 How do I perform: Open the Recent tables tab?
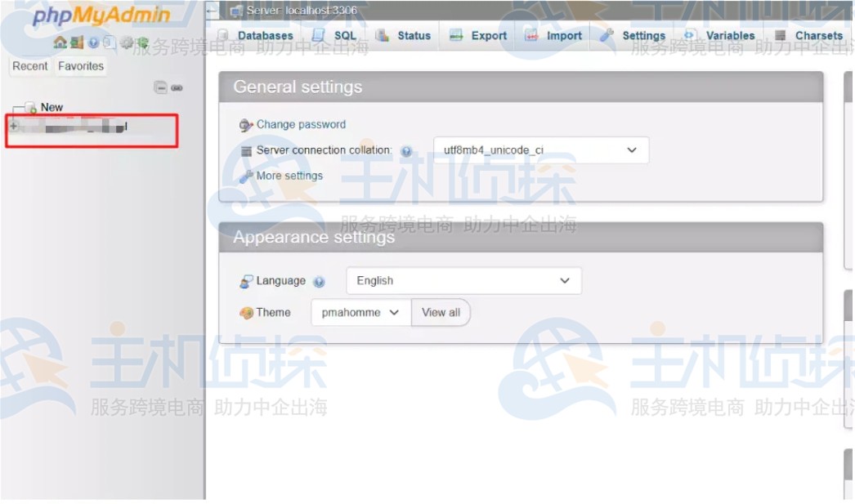30,66
